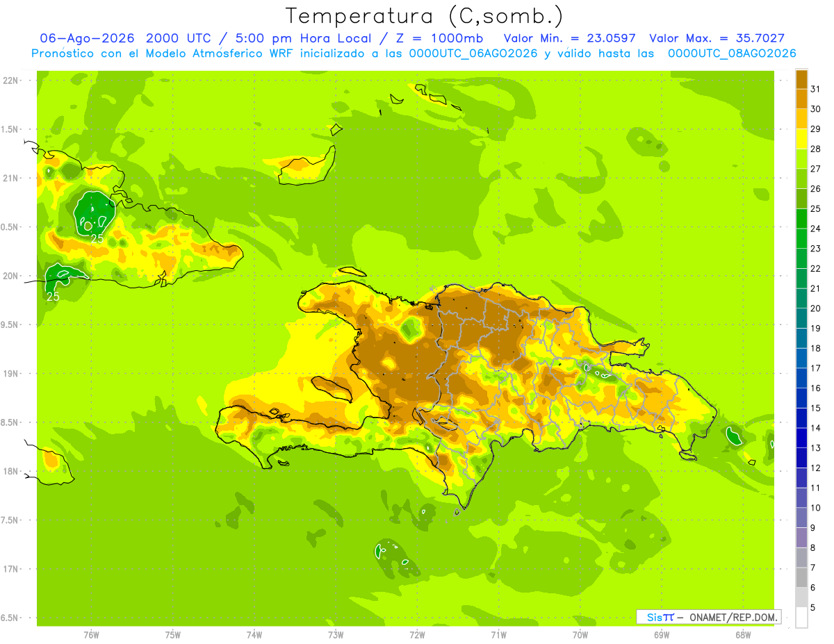834x644 pixels.
Task: Pick the purple swatch between 9 and 10
Action: pyautogui.click(x=801, y=518)
